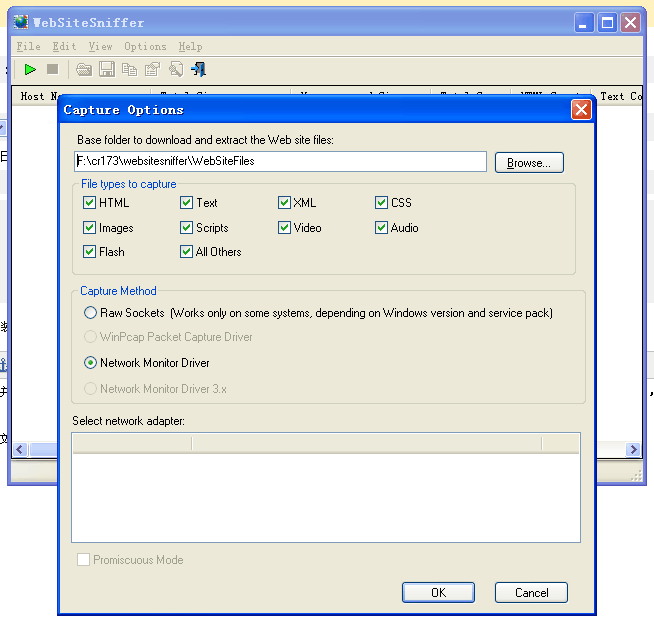Click the base folder path field
Image resolution: width=654 pixels, height=619 pixels.
[280, 161]
